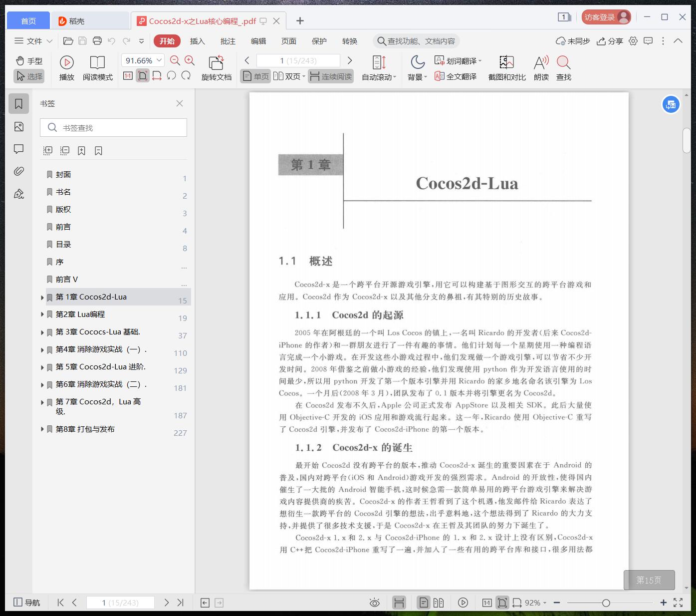Image resolution: width=696 pixels, height=616 pixels.
Task: Click the print icon in quick toolbar
Action: coord(97,41)
